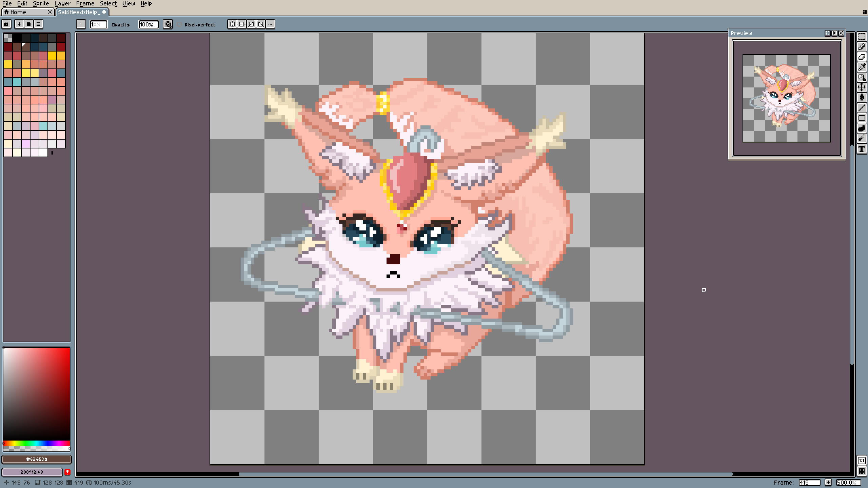The image size is (868, 488).
Task: Open the File menu
Action: tap(7, 3)
